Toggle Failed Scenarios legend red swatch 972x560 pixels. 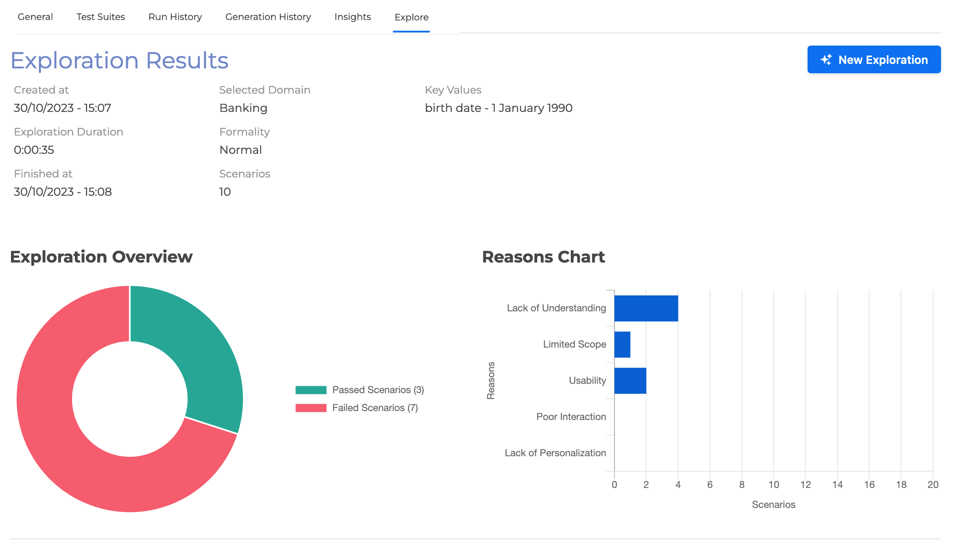click(x=311, y=408)
